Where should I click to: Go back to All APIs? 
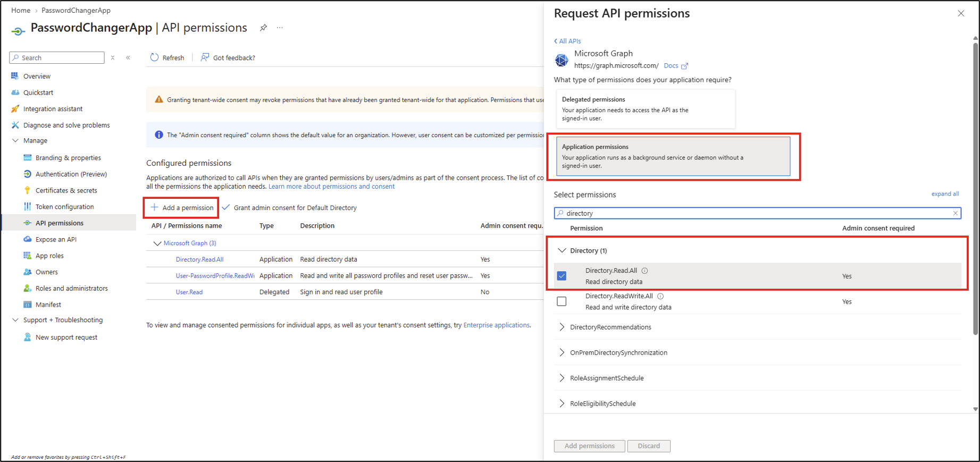(567, 41)
